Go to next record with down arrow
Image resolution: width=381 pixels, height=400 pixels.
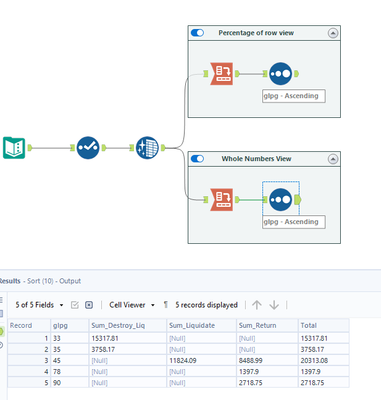(274, 305)
